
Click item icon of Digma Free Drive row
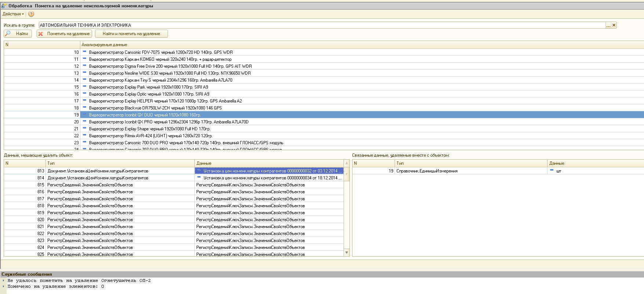84,66
